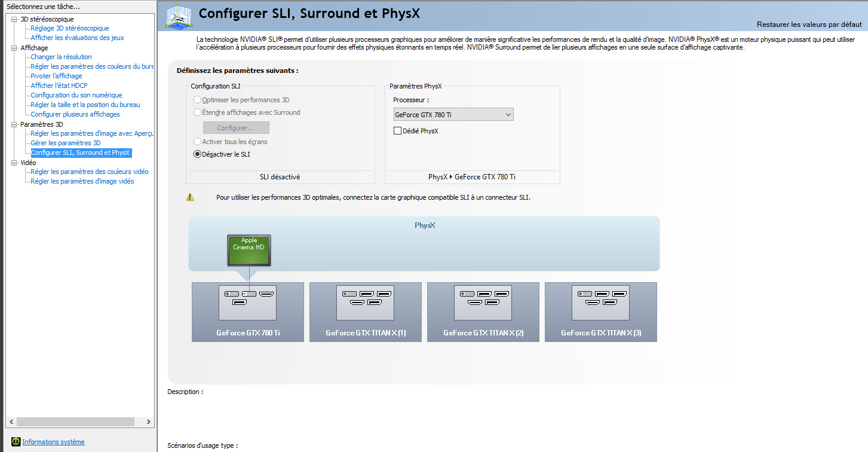Click the PhysX ▸ GeForce GTX 780 Ti status text
Image resolution: width=868 pixels, height=452 pixels.
[x=472, y=177]
